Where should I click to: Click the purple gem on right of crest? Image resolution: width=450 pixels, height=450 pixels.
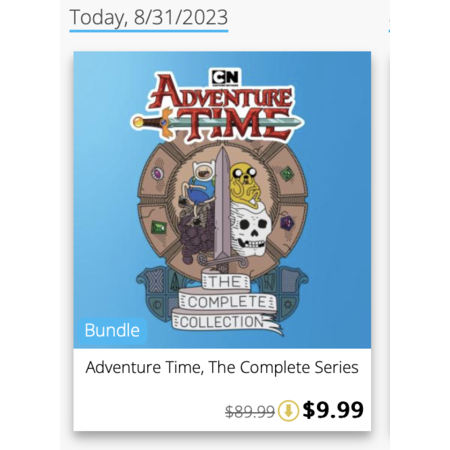[x=287, y=223]
